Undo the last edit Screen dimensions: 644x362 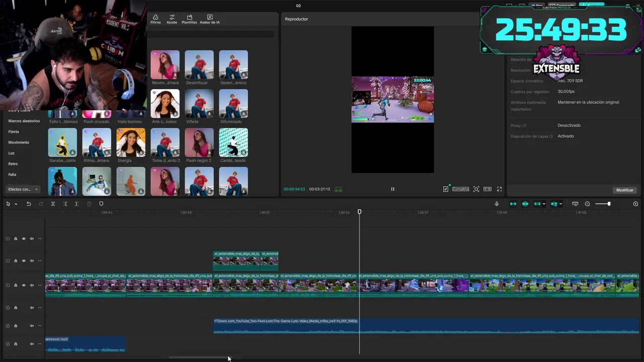click(29, 204)
